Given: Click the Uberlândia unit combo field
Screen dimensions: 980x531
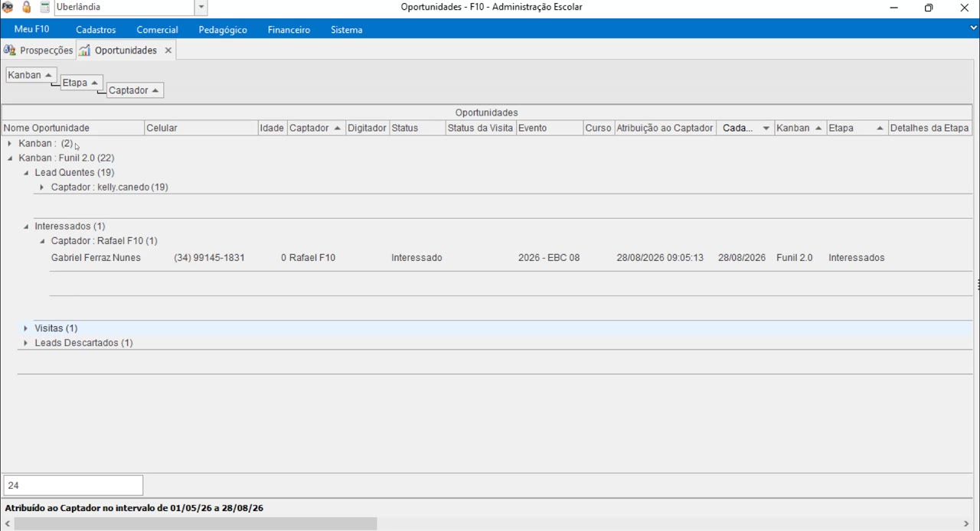Looking at the screenshot, I should click(x=124, y=8).
